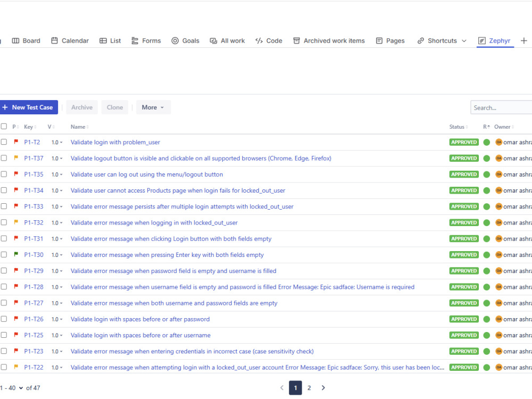Go to previous page arrow

(x=281, y=388)
